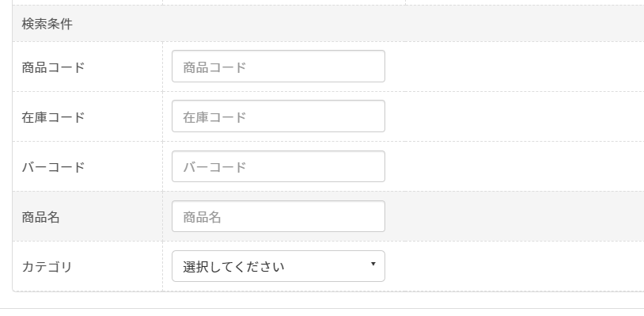Click the small arrow on カテゴリ select
The width and height of the screenshot is (644, 316).
click(x=373, y=264)
